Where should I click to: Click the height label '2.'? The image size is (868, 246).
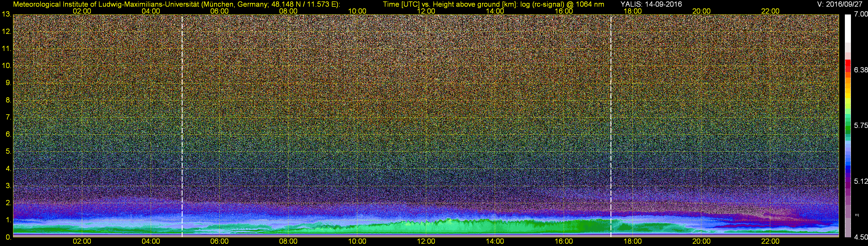(x=8, y=203)
